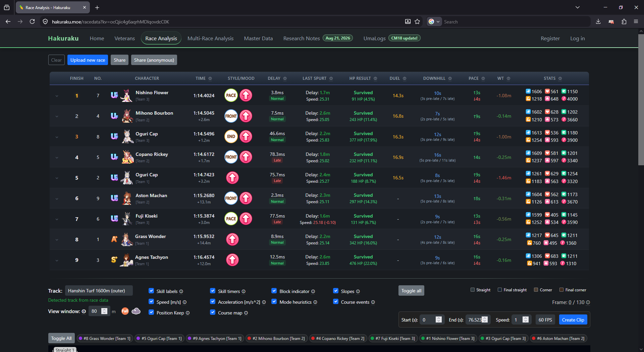The width and height of the screenshot is (644, 352).
Task: Expand Copano Rickey row details
Action: 57,158
